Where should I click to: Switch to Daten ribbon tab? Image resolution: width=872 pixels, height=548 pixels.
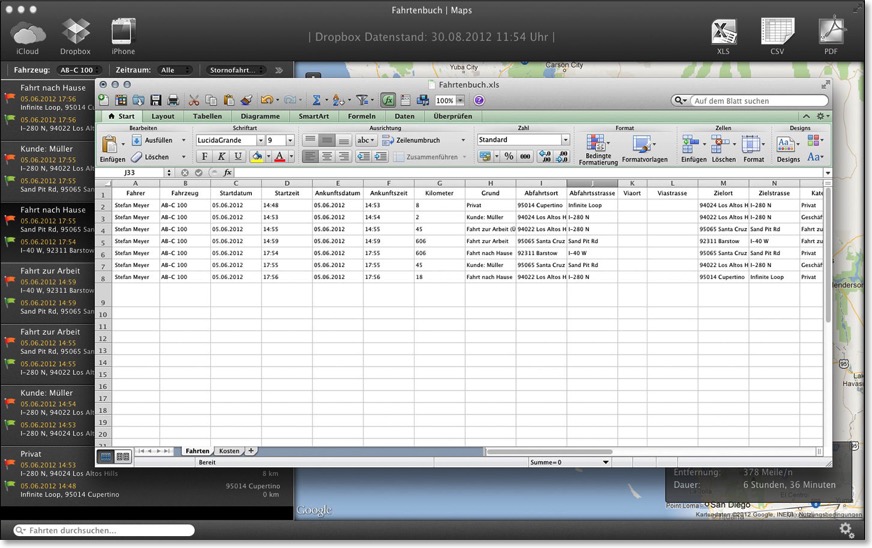pyautogui.click(x=404, y=116)
